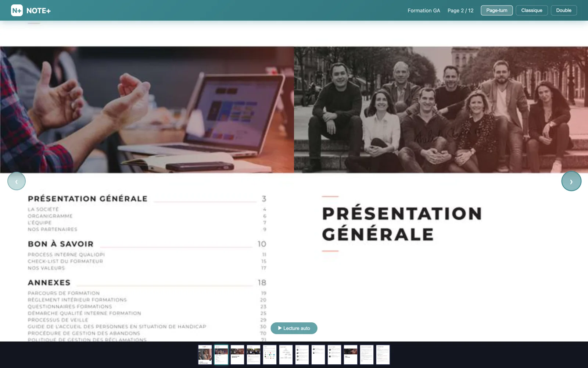The height and width of the screenshot is (368, 588).
Task: Switch to Double view mode
Action: point(563,10)
